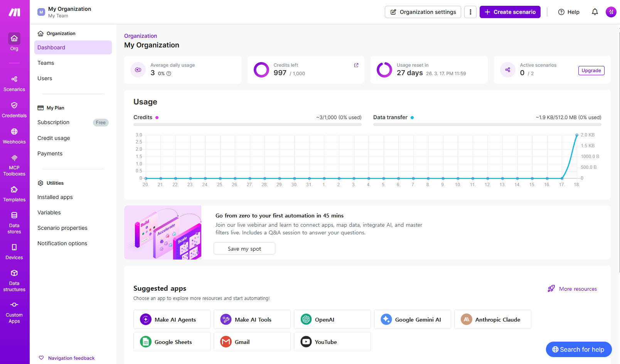Open the user profile avatar menu
The height and width of the screenshot is (364, 620).
(x=611, y=12)
